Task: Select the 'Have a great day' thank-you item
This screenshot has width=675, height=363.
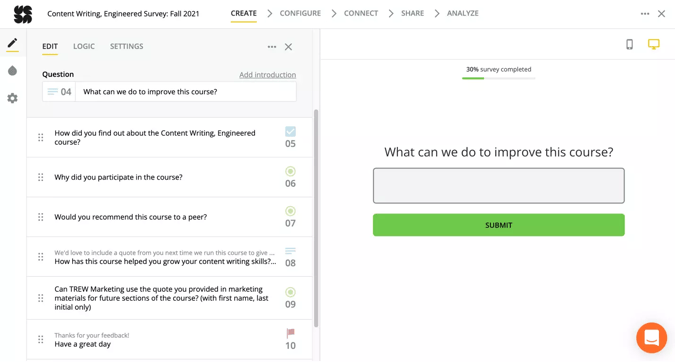Action: [x=169, y=340]
